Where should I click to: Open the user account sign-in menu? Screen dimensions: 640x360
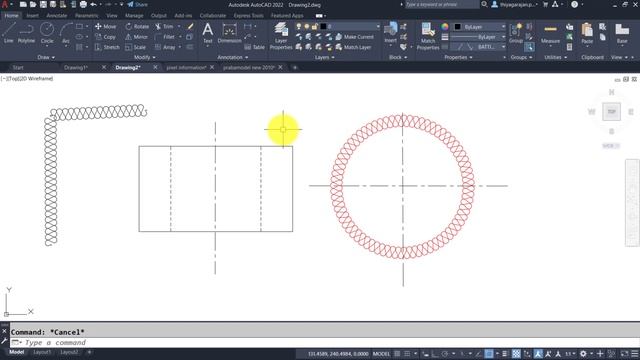point(515,4)
